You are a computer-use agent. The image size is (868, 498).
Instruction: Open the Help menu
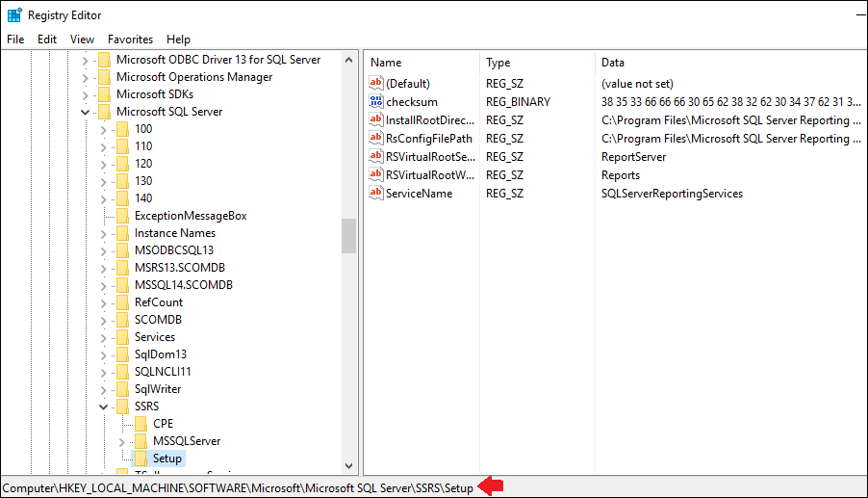pyautogui.click(x=178, y=39)
